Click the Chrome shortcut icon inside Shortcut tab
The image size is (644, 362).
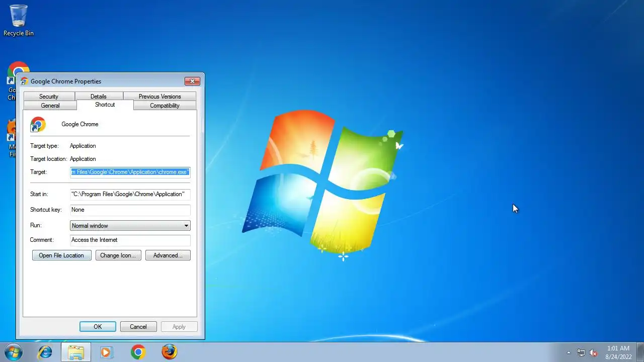(x=38, y=124)
